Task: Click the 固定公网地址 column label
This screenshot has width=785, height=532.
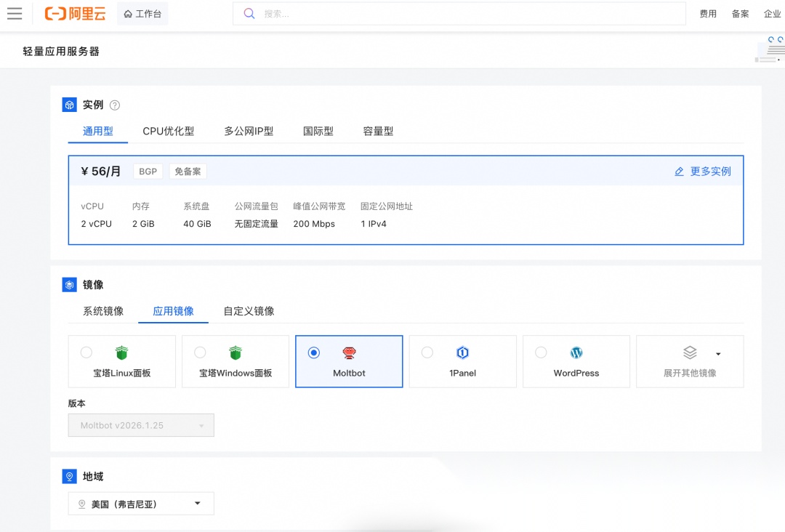Action: click(x=387, y=206)
